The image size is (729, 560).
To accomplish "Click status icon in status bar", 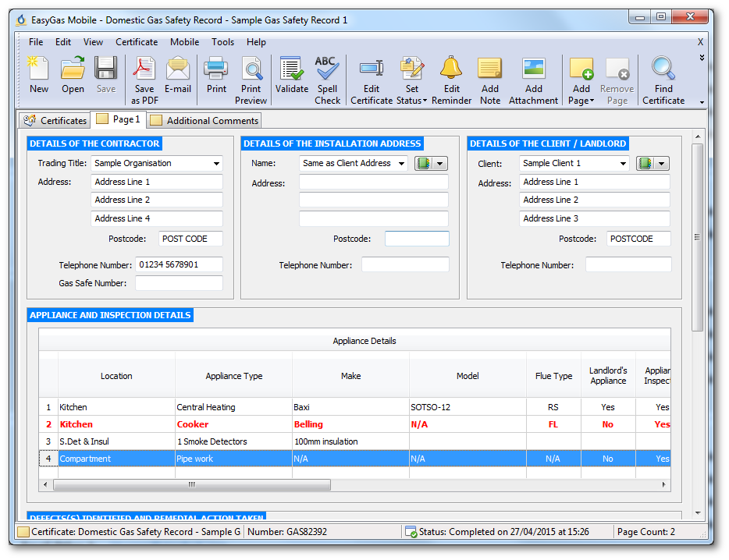I will pos(411,532).
